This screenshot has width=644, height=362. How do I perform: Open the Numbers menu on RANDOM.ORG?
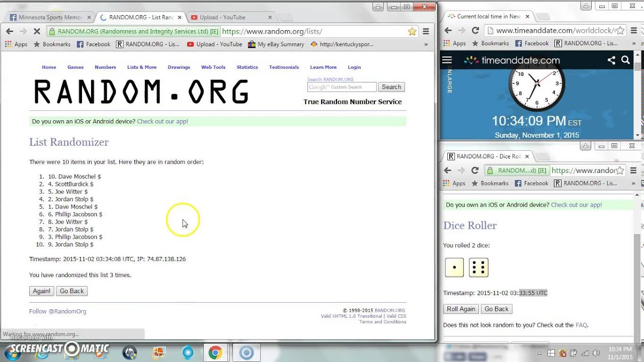105,67
